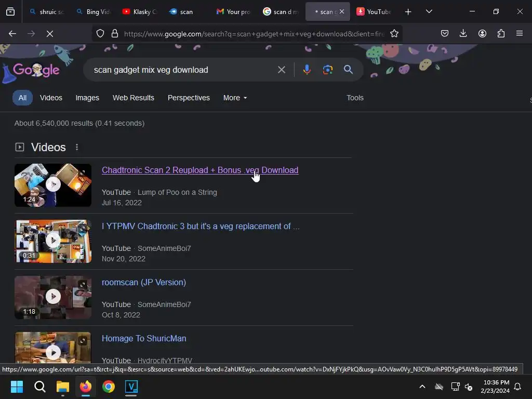The image size is (532, 399).
Task: Switch to YouTube downloader tab
Action: (x=374, y=11)
